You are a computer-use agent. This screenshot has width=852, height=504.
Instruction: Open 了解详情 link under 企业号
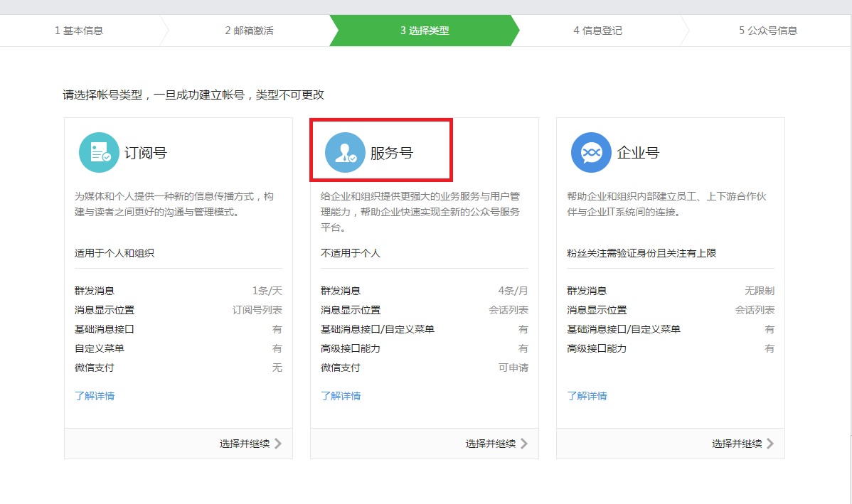[x=587, y=396]
